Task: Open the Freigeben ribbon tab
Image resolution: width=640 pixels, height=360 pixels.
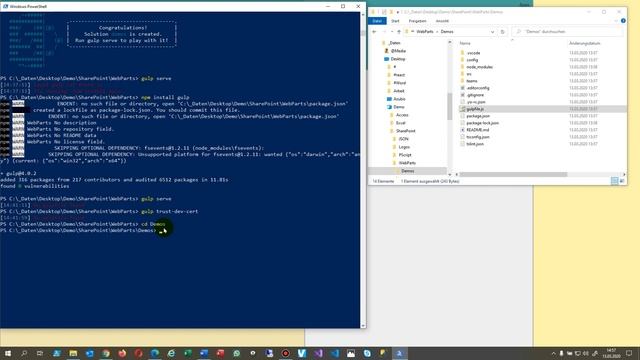Action: tap(418, 21)
